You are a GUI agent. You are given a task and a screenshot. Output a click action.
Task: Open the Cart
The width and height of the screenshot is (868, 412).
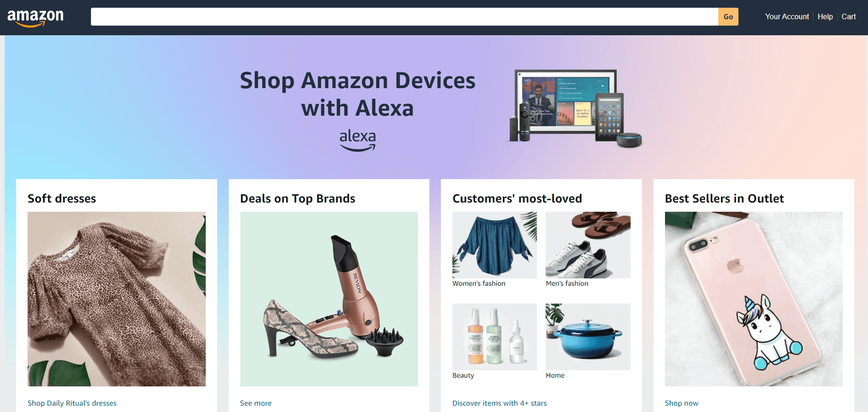848,17
